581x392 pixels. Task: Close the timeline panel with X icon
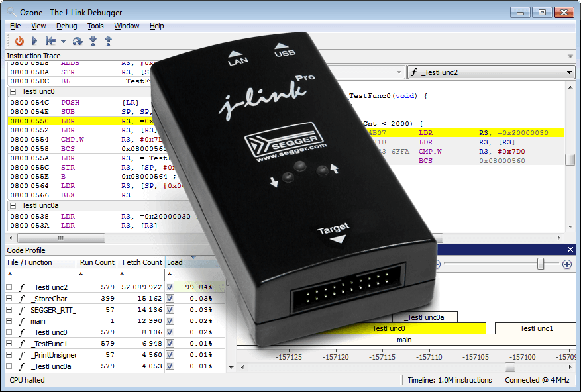click(x=570, y=250)
